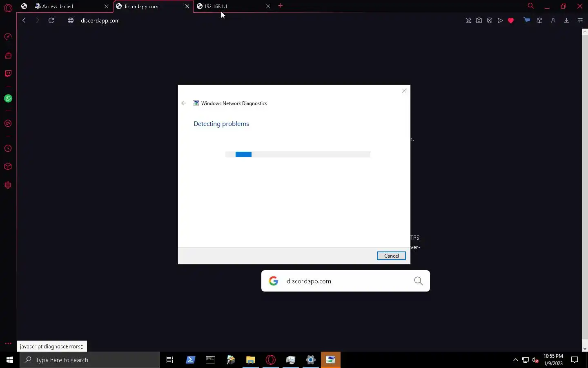
Task: Show hidden system tray icons
Action: [x=516, y=360]
